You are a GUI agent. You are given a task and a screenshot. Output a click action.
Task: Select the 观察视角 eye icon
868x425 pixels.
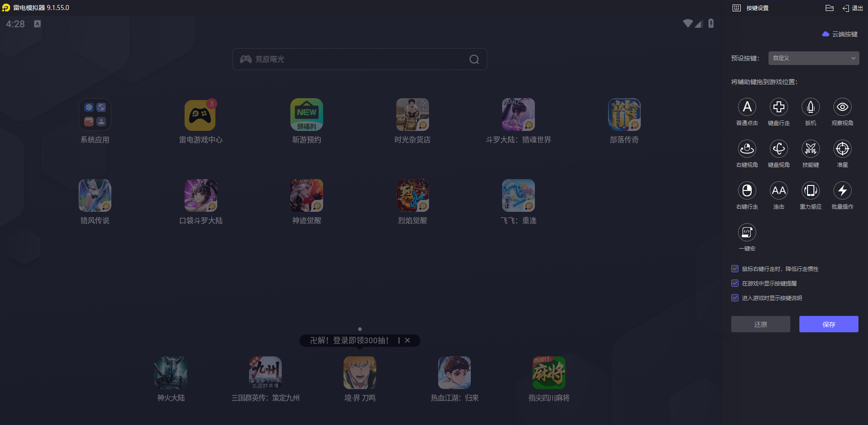tap(842, 107)
